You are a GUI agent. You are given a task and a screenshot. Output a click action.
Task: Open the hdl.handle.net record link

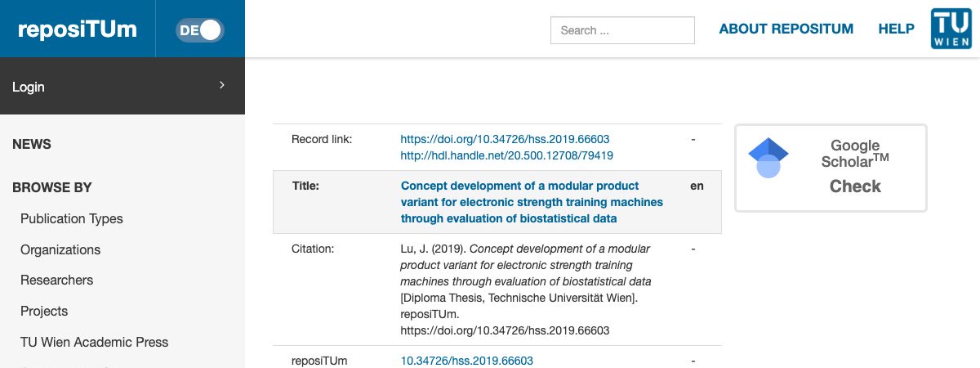coord(506,155)
